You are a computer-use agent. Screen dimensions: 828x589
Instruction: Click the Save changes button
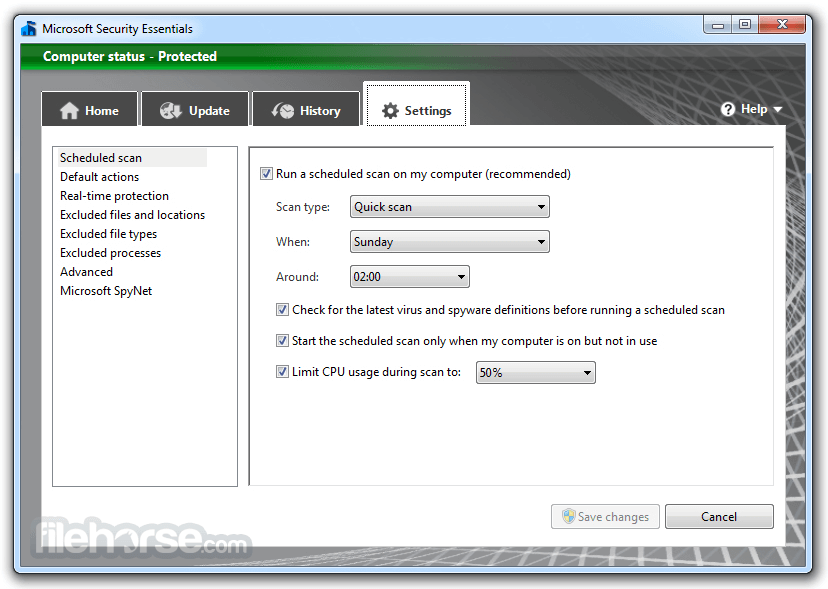click(x=605, y=516)
